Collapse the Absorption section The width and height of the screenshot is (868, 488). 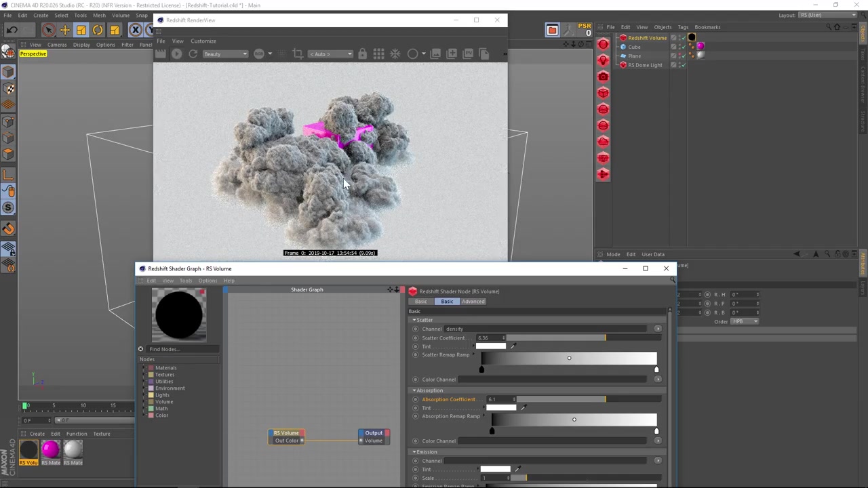[414, 390]
